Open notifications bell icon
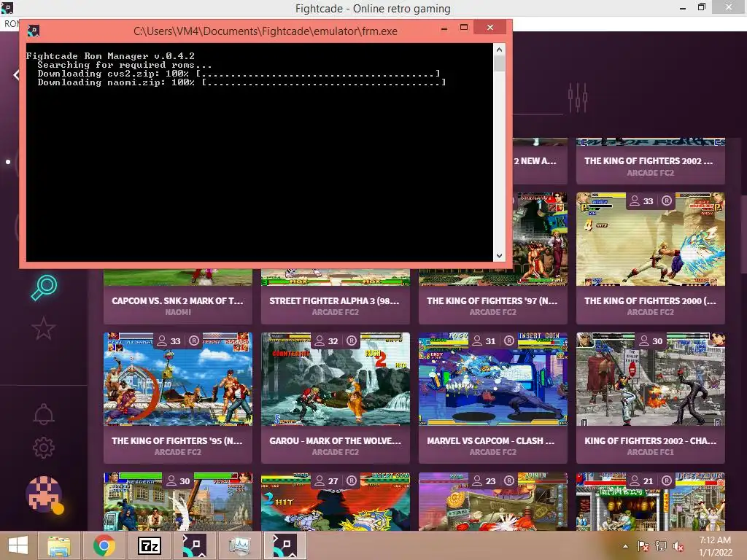The height and width of the screenshot is (560, 747). (x=43, y=414)
